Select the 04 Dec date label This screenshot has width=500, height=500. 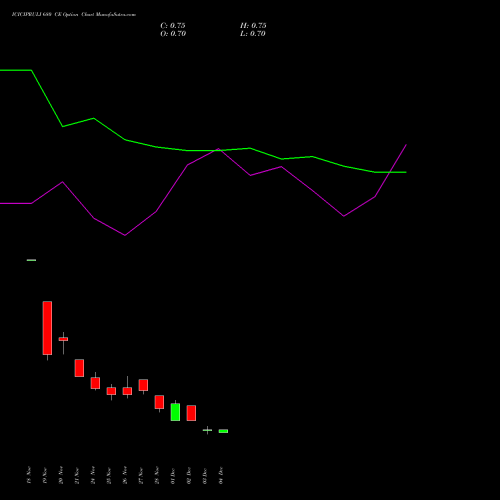coord(221,475)
